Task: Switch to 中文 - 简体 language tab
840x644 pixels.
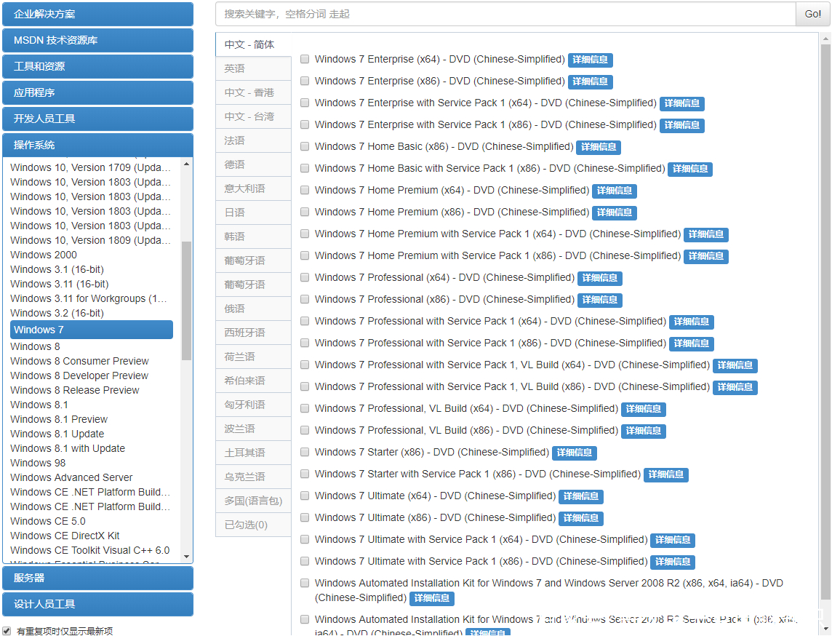Action: [x=253, y=44]
